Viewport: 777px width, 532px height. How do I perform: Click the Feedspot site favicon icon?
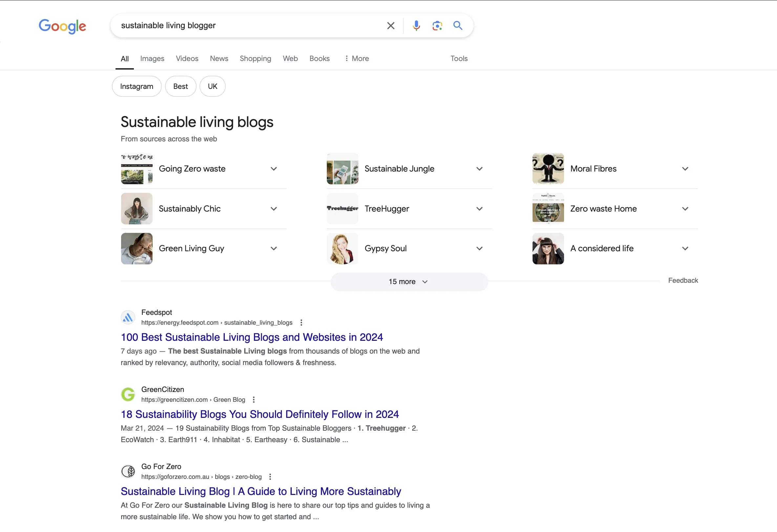128,317
